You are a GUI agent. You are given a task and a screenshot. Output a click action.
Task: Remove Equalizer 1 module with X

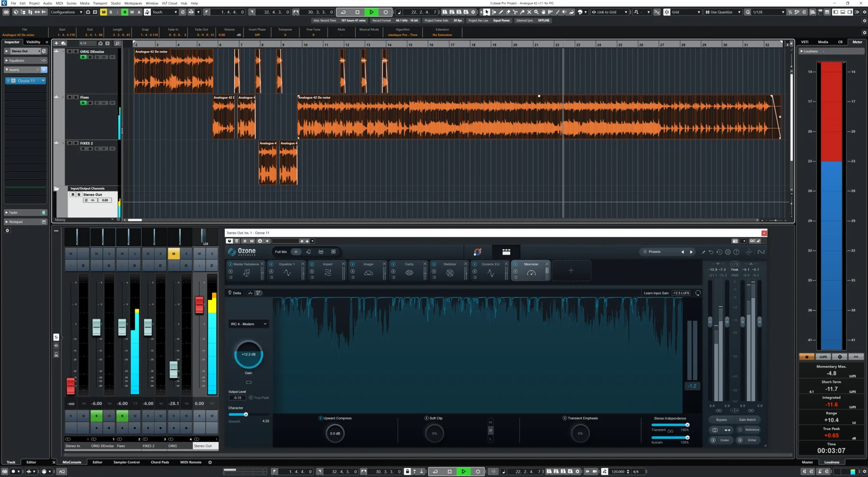point(303,264)
